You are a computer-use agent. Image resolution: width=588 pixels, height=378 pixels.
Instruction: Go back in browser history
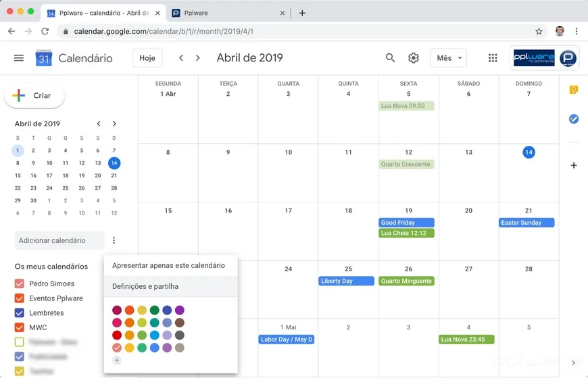(11, 32)
